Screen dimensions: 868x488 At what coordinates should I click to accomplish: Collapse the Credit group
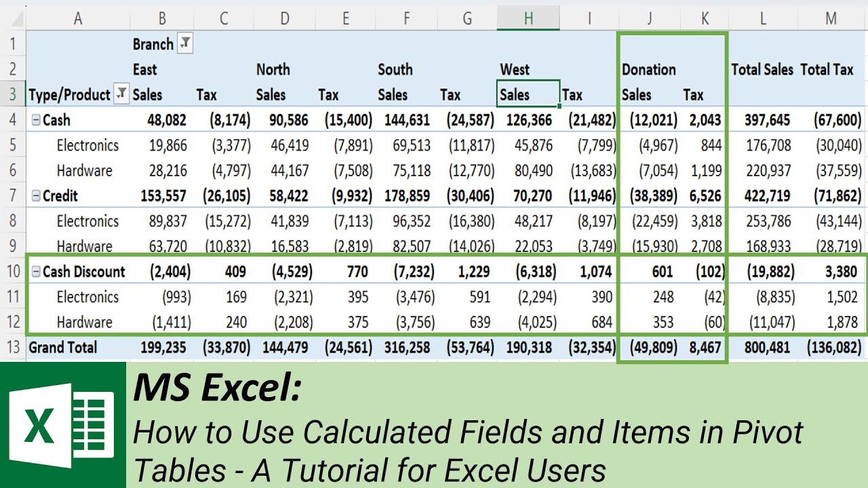(36, 197)
